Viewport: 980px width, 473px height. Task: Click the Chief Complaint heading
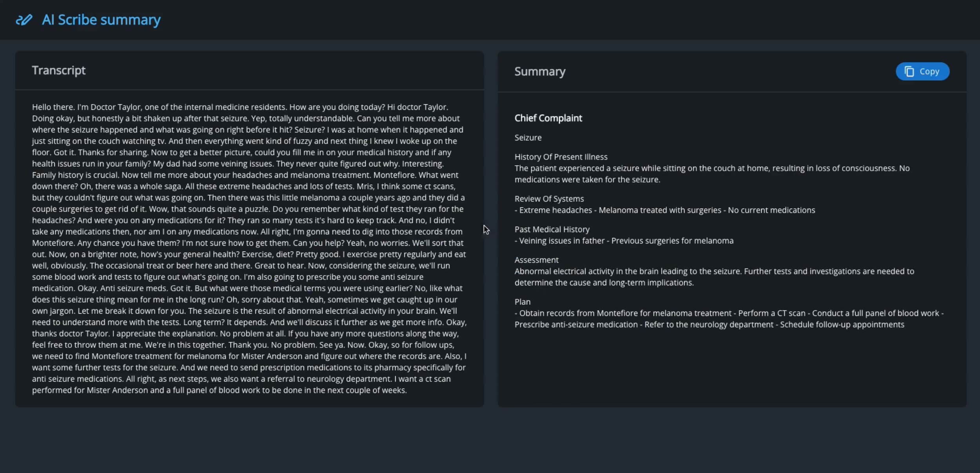[548, 118]
